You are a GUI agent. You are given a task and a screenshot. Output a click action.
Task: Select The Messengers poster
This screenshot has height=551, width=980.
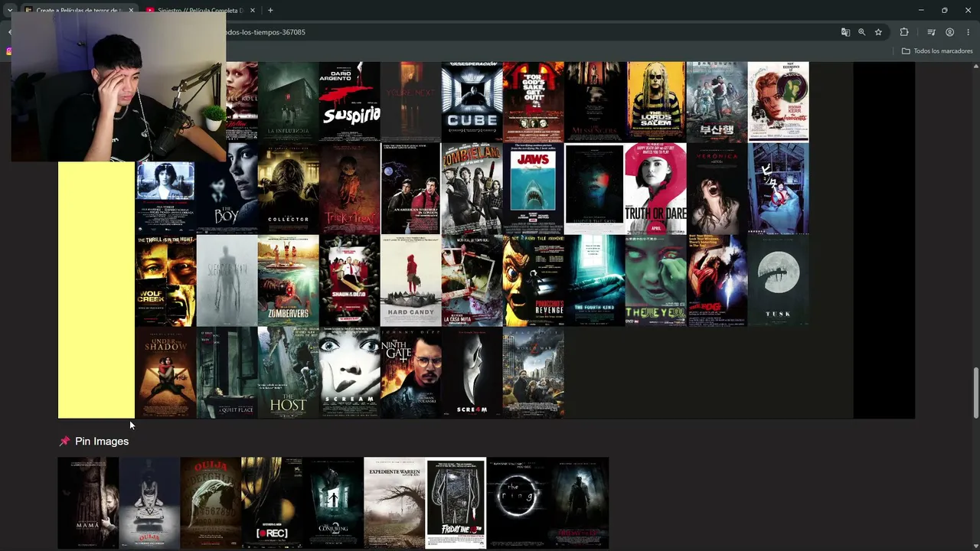pyautogui.click(x=594, y=102)
